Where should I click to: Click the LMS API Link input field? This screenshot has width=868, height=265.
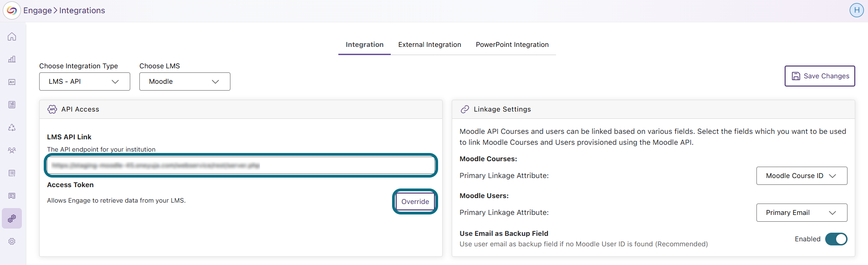241,165
